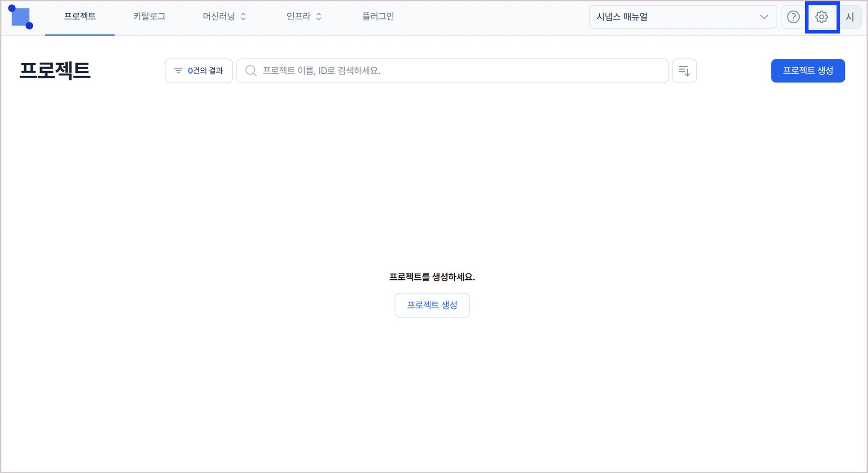
Task: Open the 머신러닝 navigation menu
Action: 219,17
